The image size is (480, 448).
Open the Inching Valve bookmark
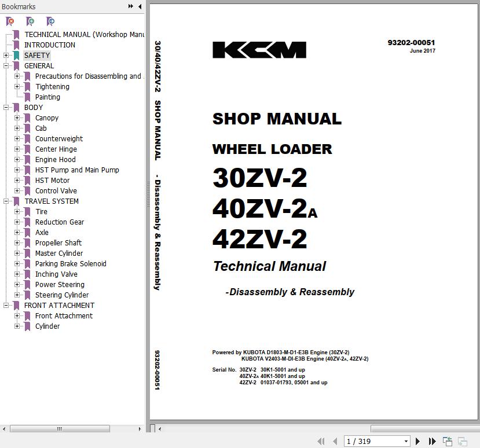point(56,274)
